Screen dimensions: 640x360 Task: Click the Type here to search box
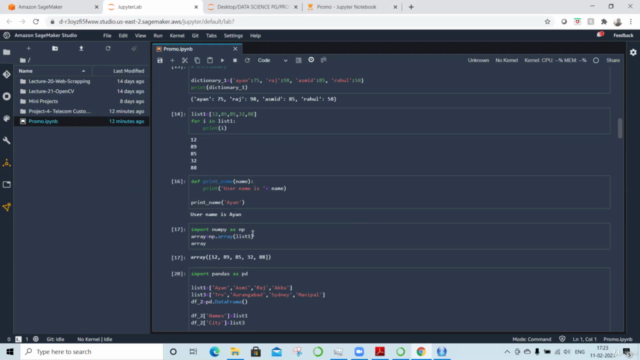91,351
